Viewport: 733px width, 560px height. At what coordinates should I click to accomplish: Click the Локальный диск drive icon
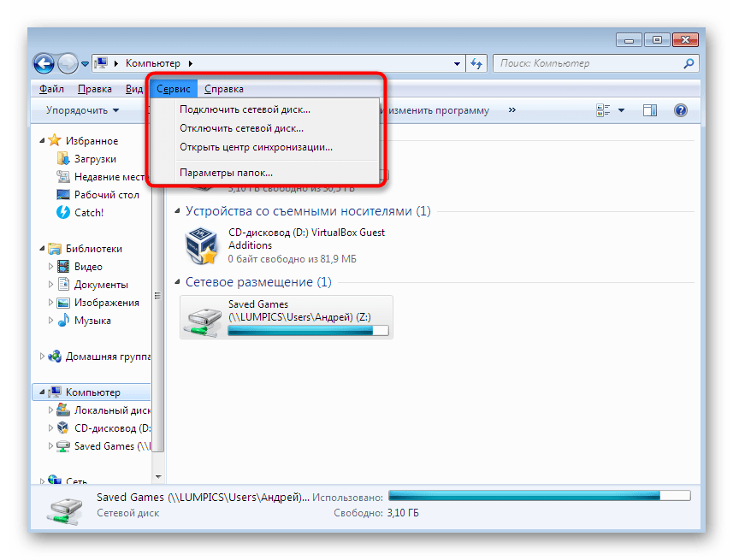[x=63, y=410]
